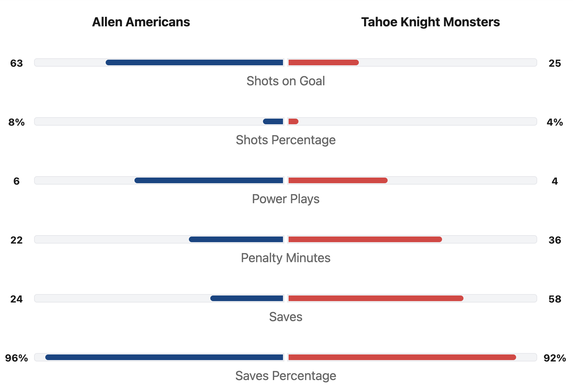Click the blue Shots on Goal bar
573x392 pixels.
pos(195,62)
